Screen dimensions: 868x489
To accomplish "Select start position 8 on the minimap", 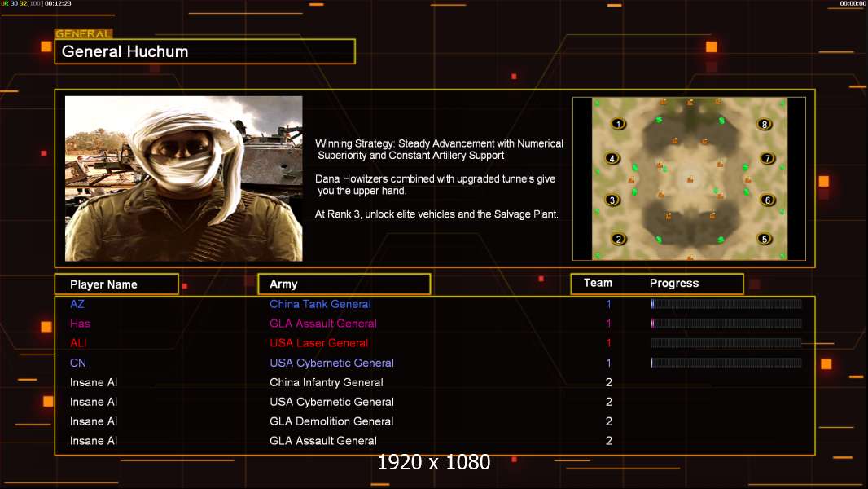I will [765, 124].
